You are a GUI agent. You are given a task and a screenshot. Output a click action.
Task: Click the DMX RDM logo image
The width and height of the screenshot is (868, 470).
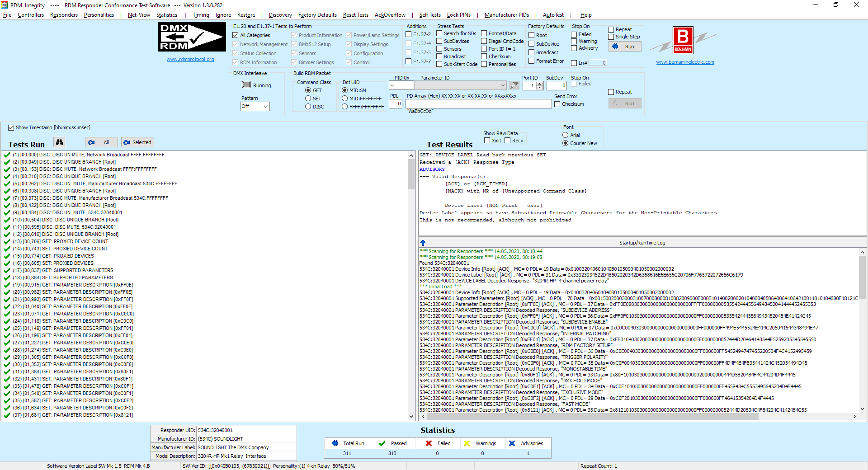tap(192, 37)
